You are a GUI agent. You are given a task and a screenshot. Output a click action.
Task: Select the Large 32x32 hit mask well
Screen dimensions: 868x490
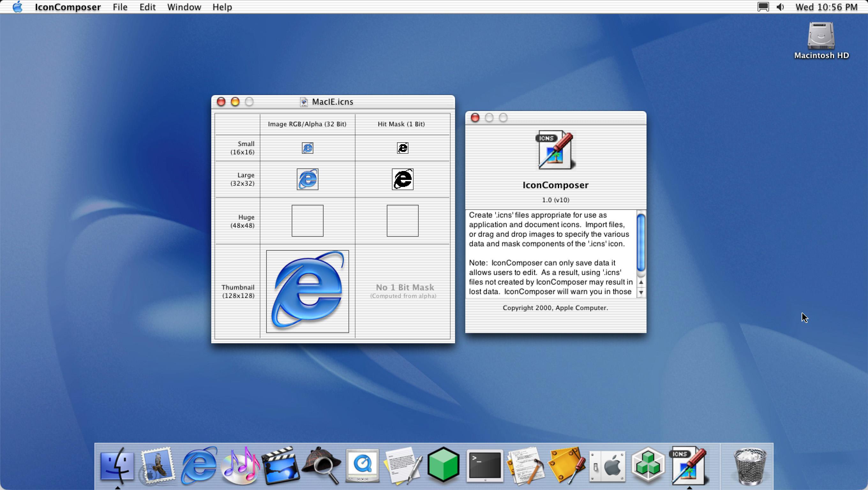[403, 179]
